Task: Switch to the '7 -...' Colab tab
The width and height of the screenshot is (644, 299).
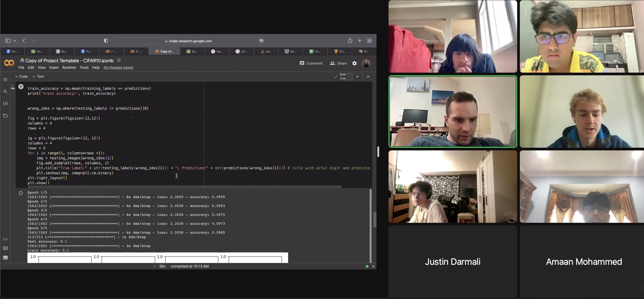Action: pos(111,51)
